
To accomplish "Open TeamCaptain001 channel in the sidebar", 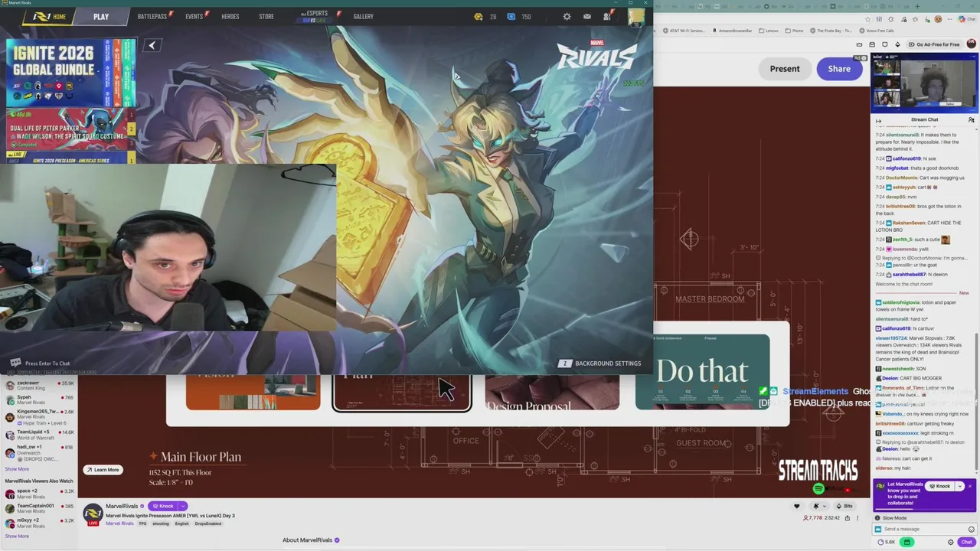I will pos(40,508).
